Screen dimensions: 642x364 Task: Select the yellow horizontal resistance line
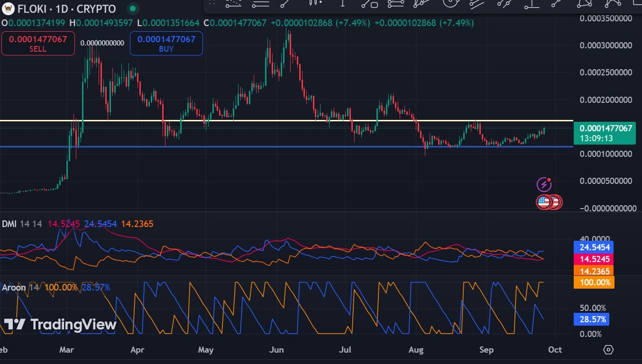click(x=286, y=120)
